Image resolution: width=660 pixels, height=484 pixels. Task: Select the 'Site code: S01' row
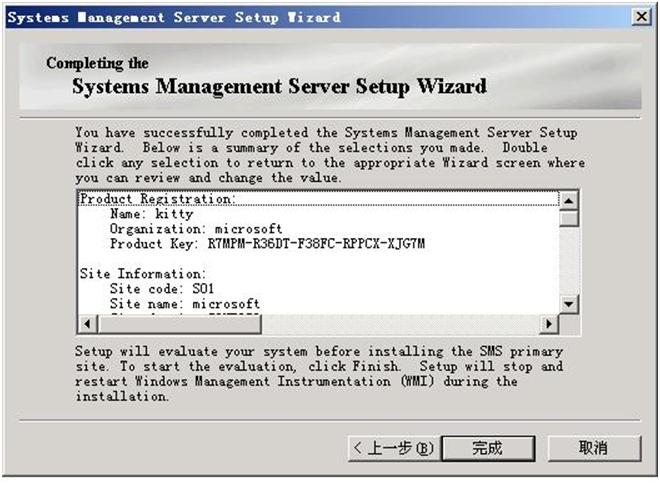319,289
